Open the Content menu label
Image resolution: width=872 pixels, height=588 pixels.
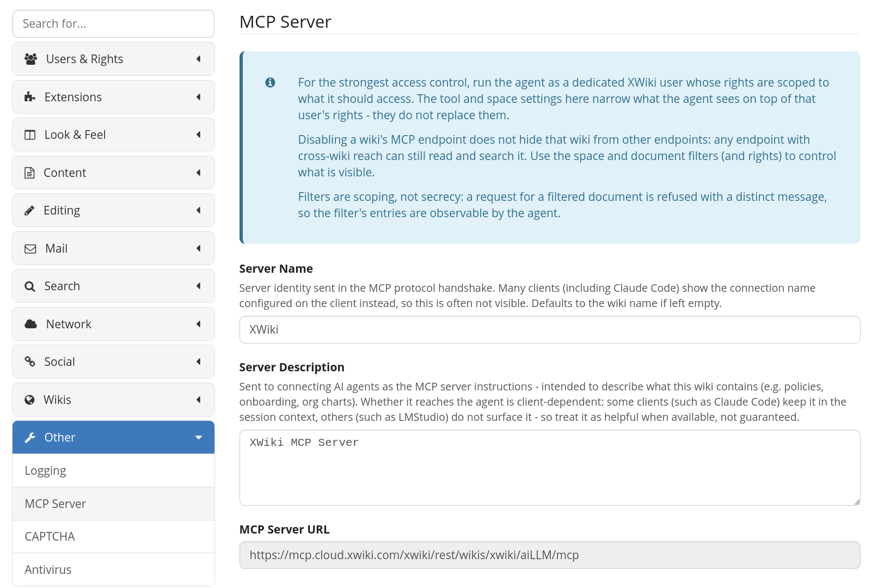pyautogui.click(x=65, y=173)
